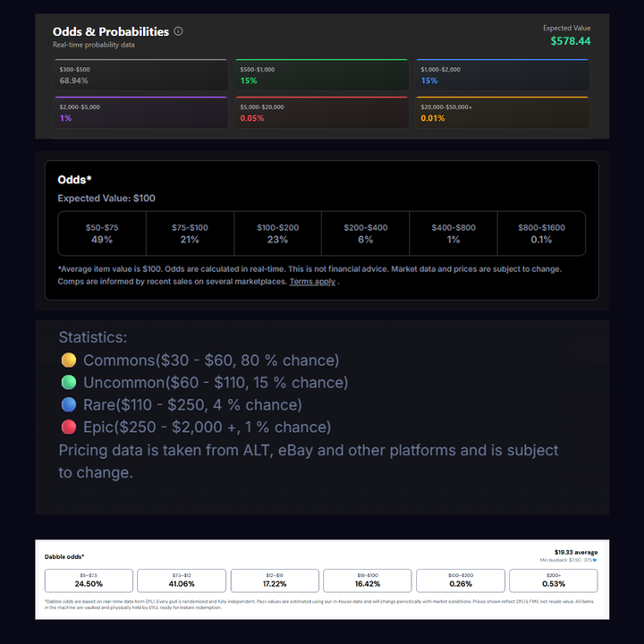Select the $800-$1600 0.1% odds cell
The width and height of the screenshot is (644, 644).
(541, 233)
